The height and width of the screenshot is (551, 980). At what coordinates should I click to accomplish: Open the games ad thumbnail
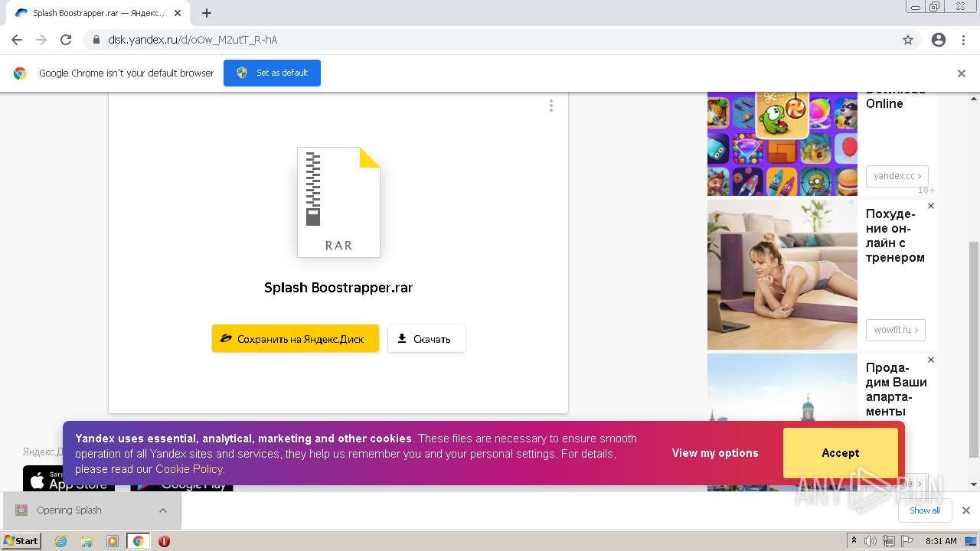tap(782, 143)
